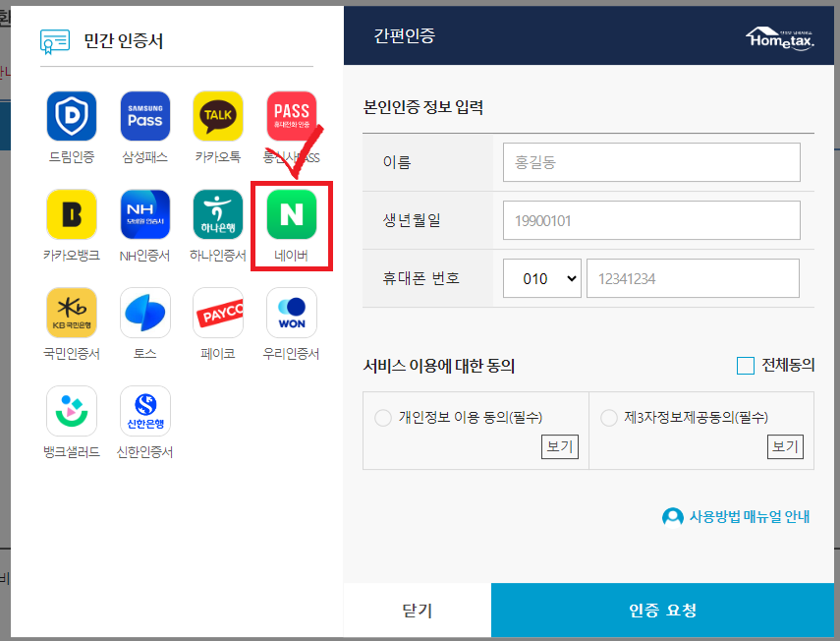Select the 하나인증서 bank icon
The width and height of the screenshot is (840, 641).
(x=217, y=214)
